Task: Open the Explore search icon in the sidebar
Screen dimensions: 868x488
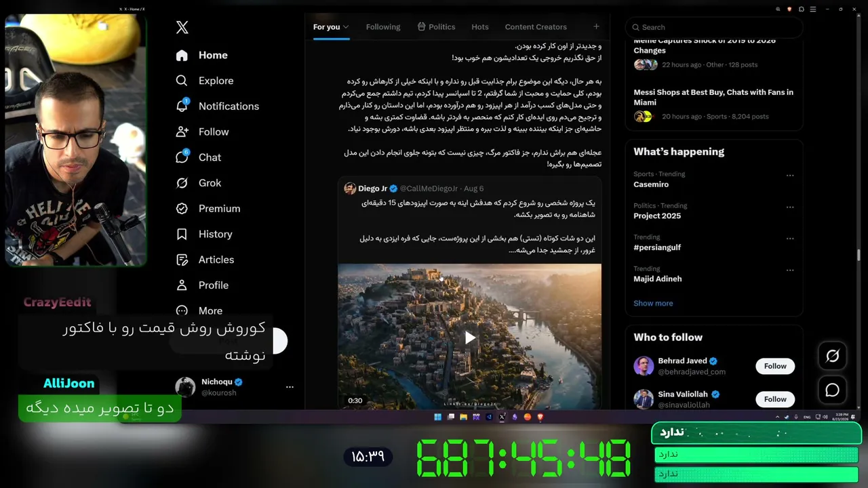Action: pos(182,81)
